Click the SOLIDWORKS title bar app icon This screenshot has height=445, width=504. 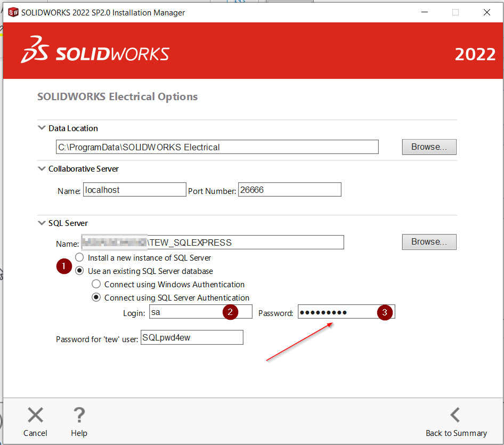pyautogui.click(x=13, y=12)
